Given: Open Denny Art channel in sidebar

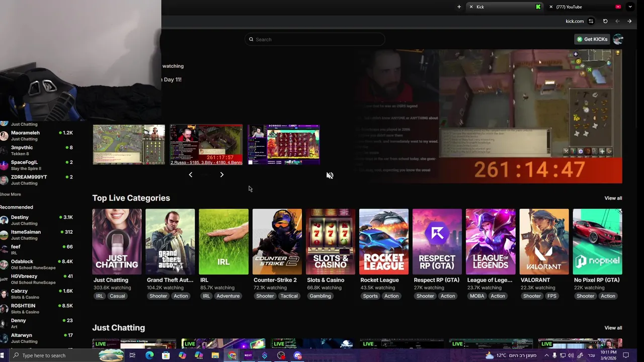Looking at the screenshot, I should (x=37, y=323).
